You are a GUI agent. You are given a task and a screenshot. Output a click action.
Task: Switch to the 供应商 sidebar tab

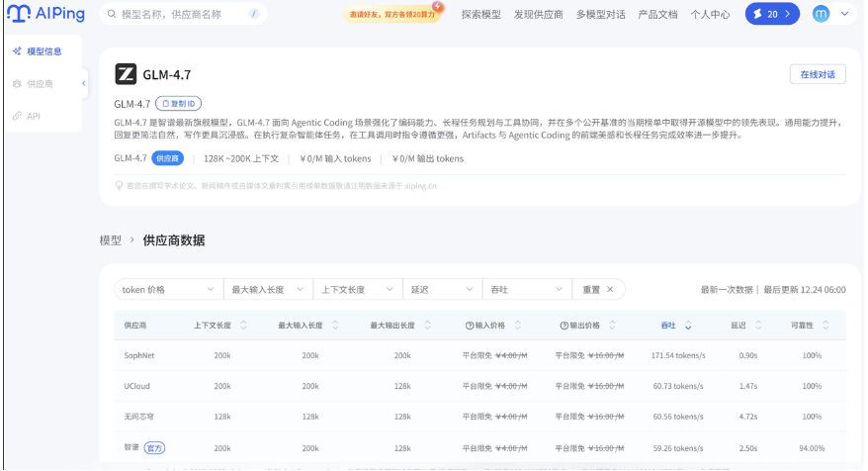click(41, 84)
